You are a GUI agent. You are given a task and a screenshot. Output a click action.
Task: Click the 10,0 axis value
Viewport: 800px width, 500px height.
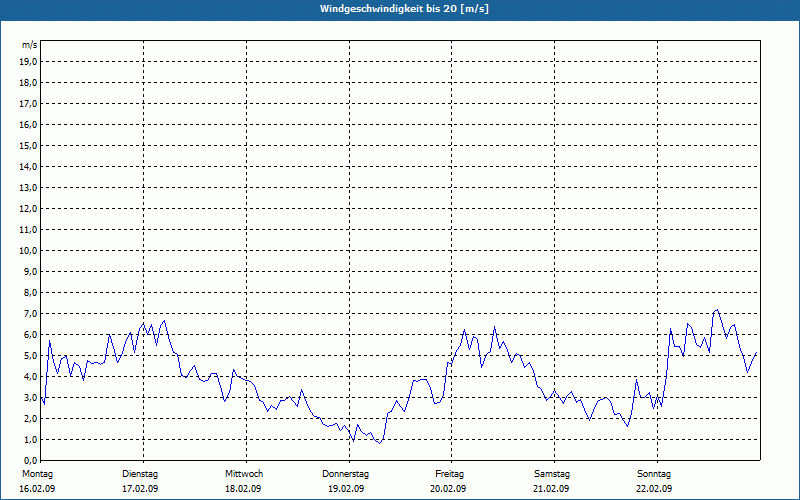29,251
